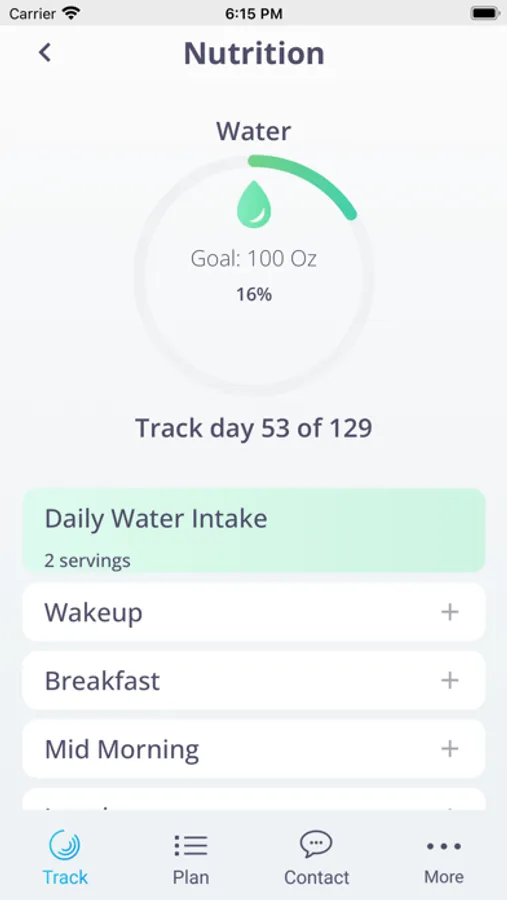Expand Mid Morning with its plus sign

pyautogui.click(x=450, y=748)
